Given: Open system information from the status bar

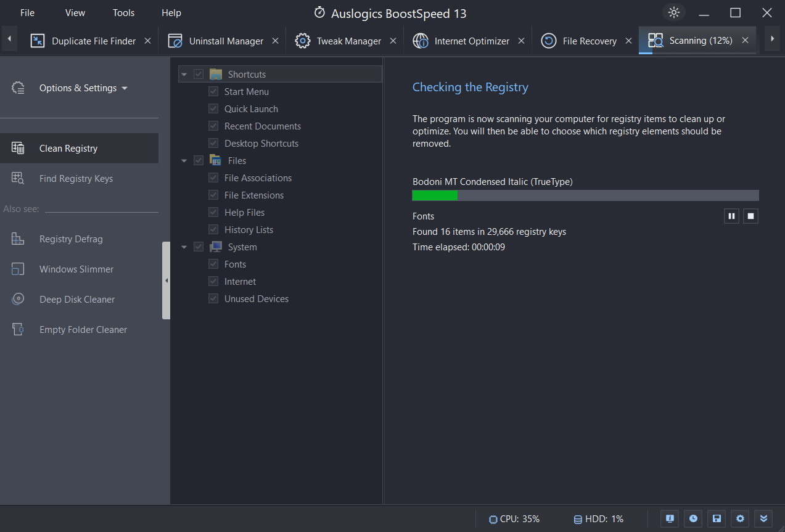Looking at the screenshot, I should click(x=670, y=518).
